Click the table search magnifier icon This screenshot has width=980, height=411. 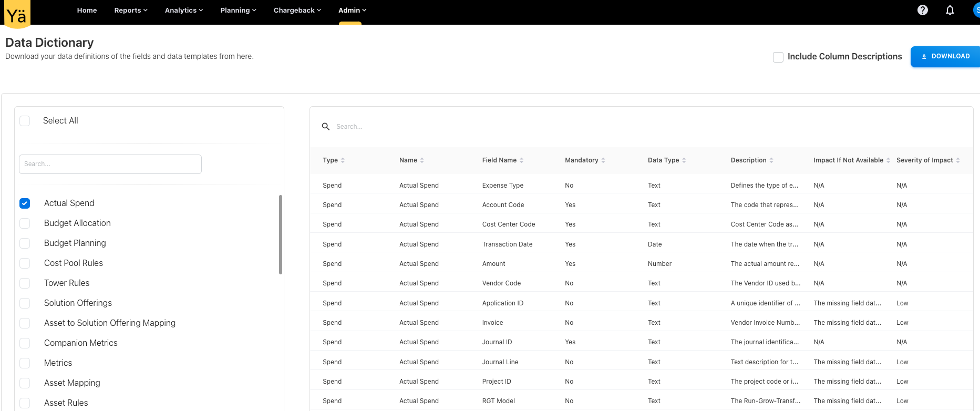pos(326,127)
